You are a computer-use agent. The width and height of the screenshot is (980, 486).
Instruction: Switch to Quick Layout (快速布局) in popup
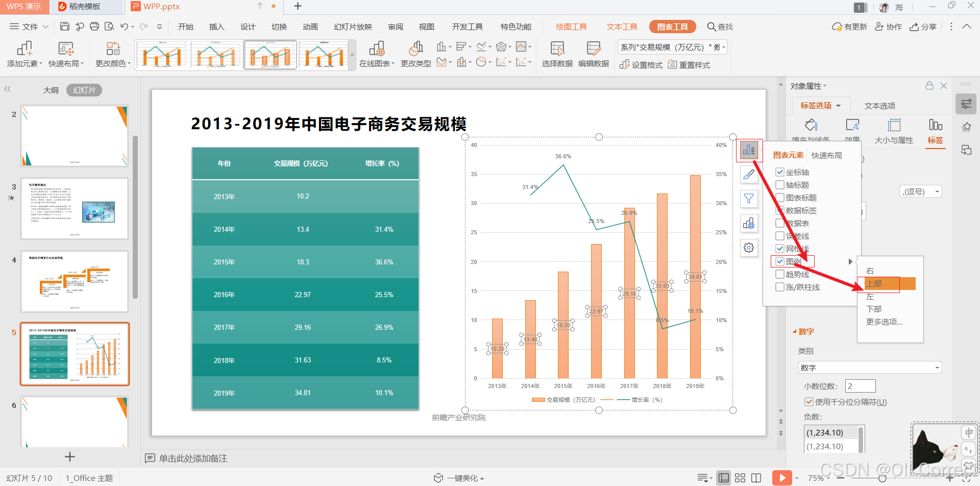[826, 155]
